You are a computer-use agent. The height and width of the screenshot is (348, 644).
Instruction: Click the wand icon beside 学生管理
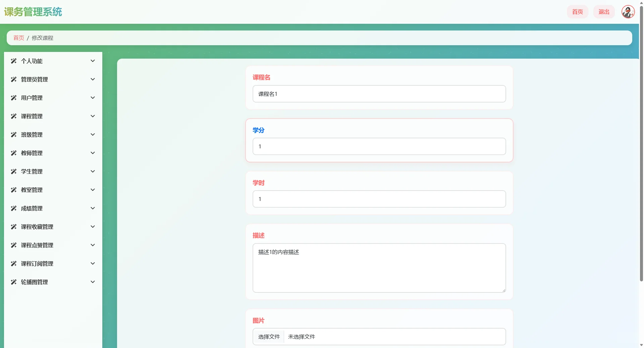click(x=13, y=171)
